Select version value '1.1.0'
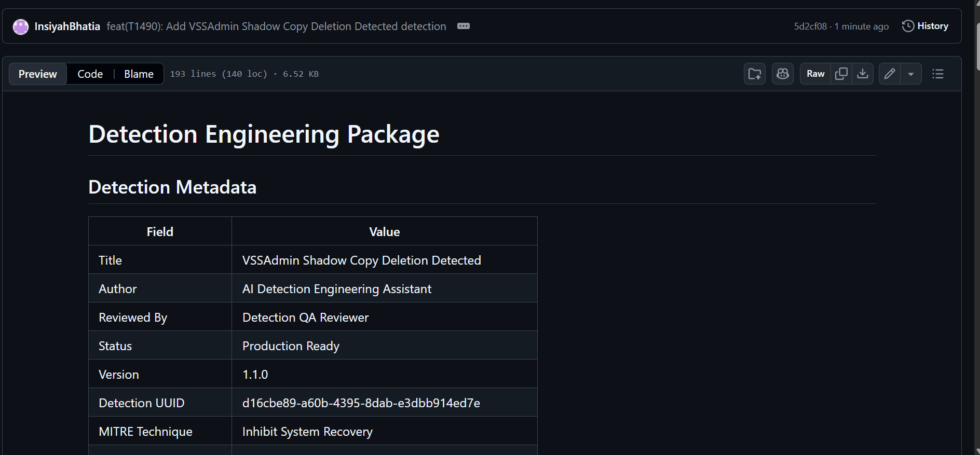980x455 pixels. coord(255,375)
